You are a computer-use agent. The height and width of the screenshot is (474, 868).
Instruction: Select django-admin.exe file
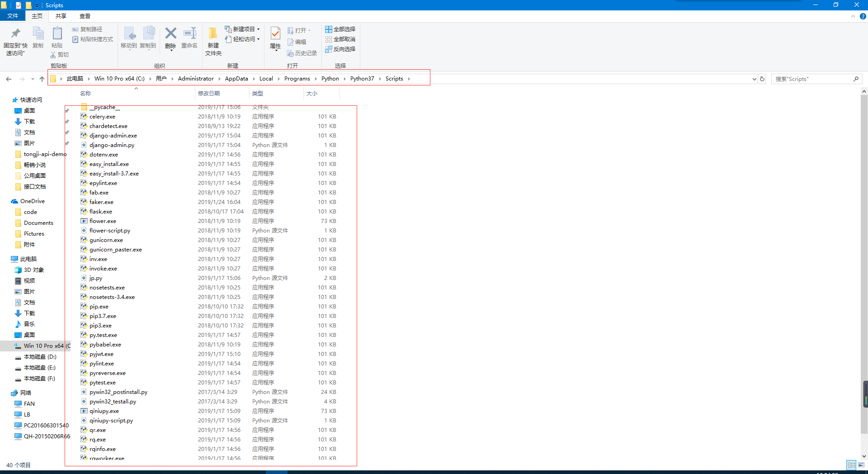click(113, 136)
